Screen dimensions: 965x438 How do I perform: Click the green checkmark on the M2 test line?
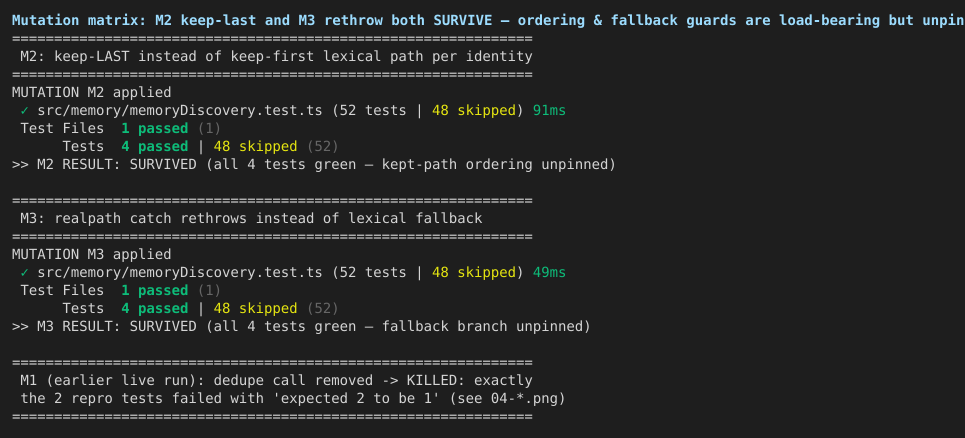tap(25, 111)
